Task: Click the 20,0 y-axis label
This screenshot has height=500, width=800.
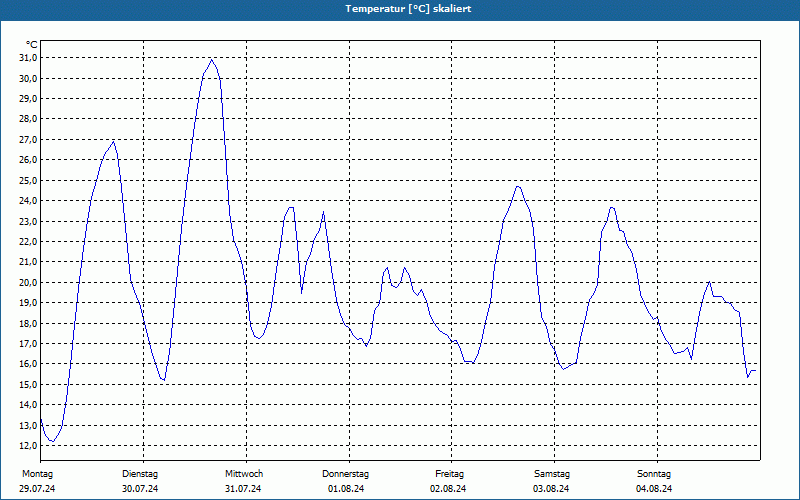Action: (28, 282)
